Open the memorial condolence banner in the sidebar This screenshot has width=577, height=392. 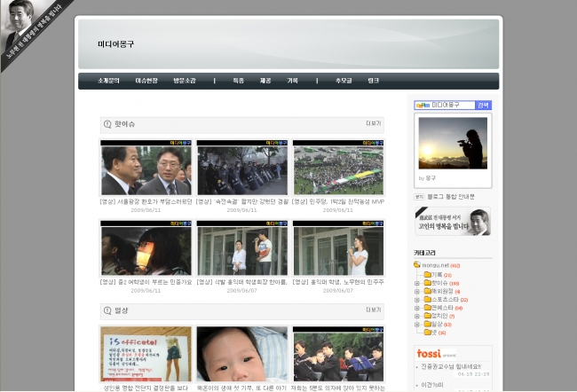pos(453,222)
